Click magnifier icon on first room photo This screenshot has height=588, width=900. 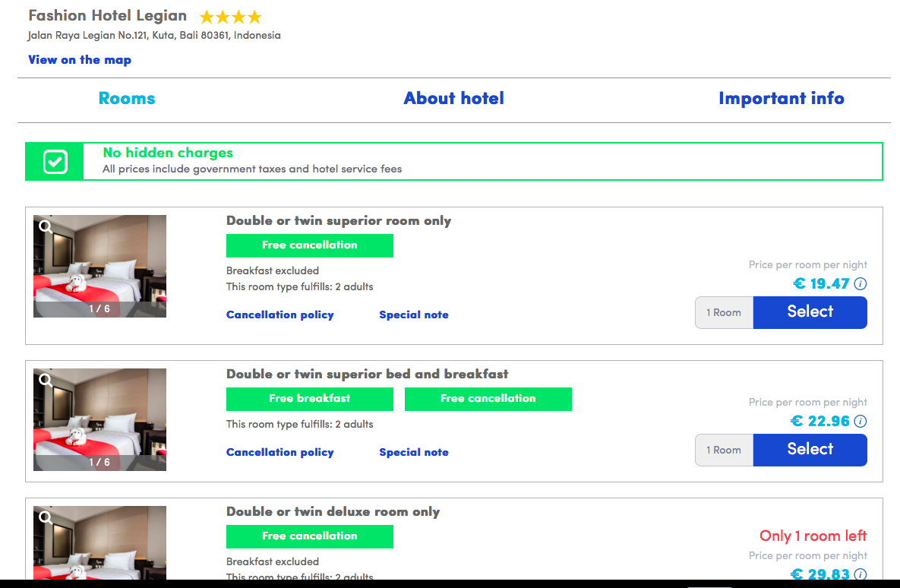pos(46,226)
